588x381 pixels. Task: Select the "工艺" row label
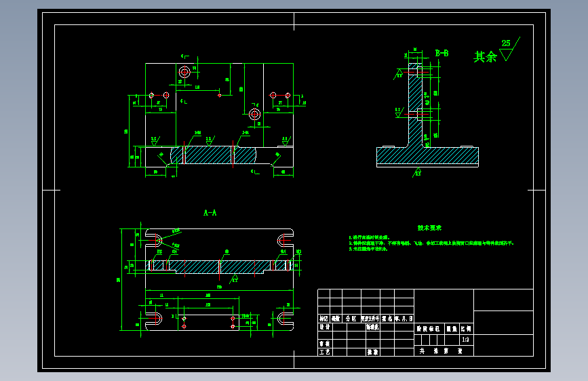325,352
